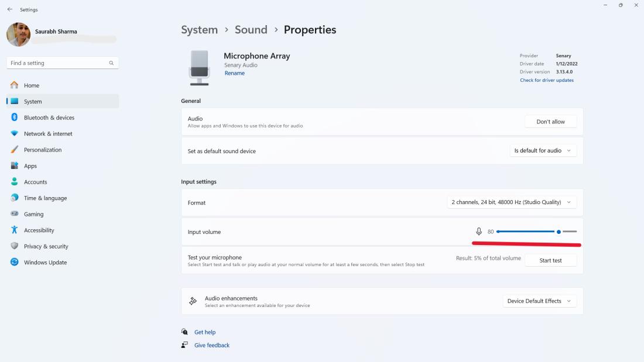The width and height of the screenshot is (644, 362).
Task: Go to Sound in the breadcrumb
Action: coord(251,30)
